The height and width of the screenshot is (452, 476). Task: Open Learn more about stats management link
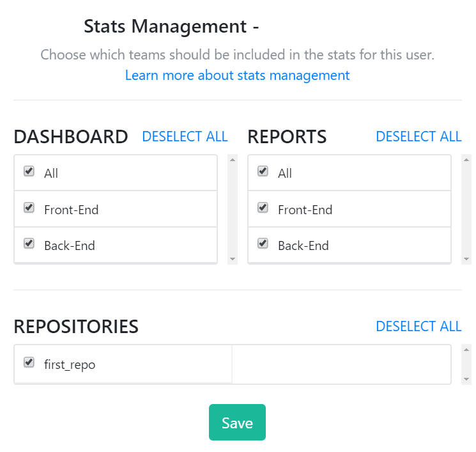[238, 75]
